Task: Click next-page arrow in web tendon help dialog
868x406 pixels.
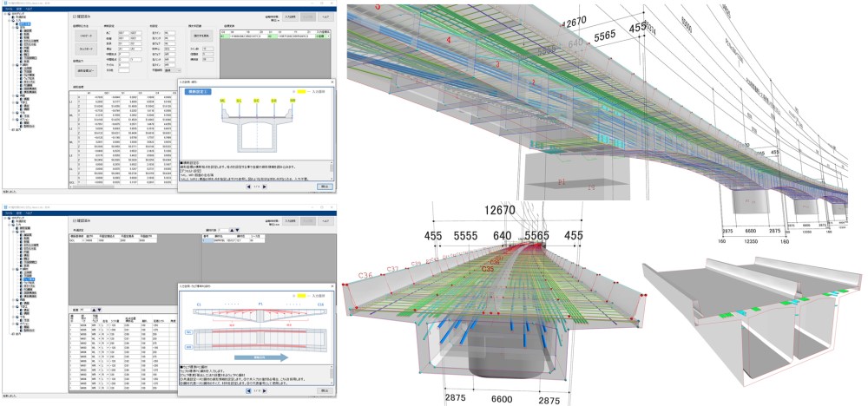Action: [265, 391]
